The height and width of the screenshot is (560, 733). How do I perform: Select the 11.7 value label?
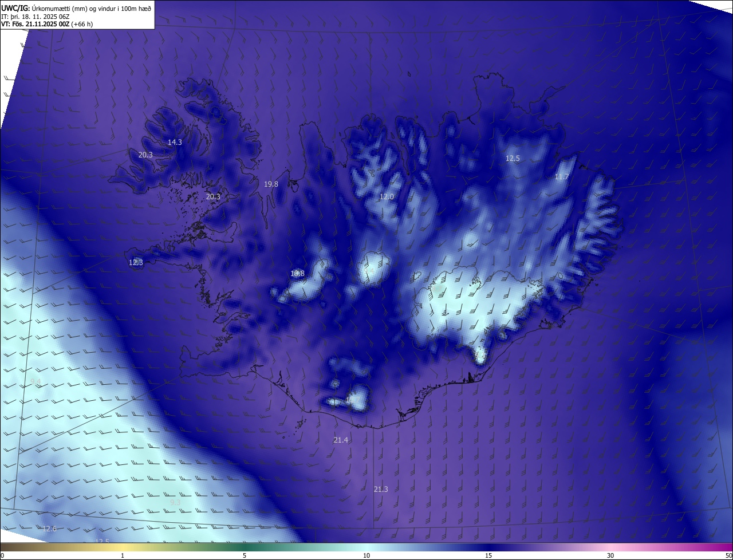point(561,177)
